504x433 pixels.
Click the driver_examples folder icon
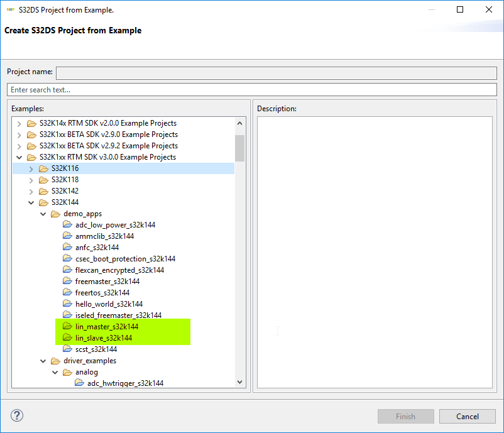pyautogui.click(x=55, y=361)
